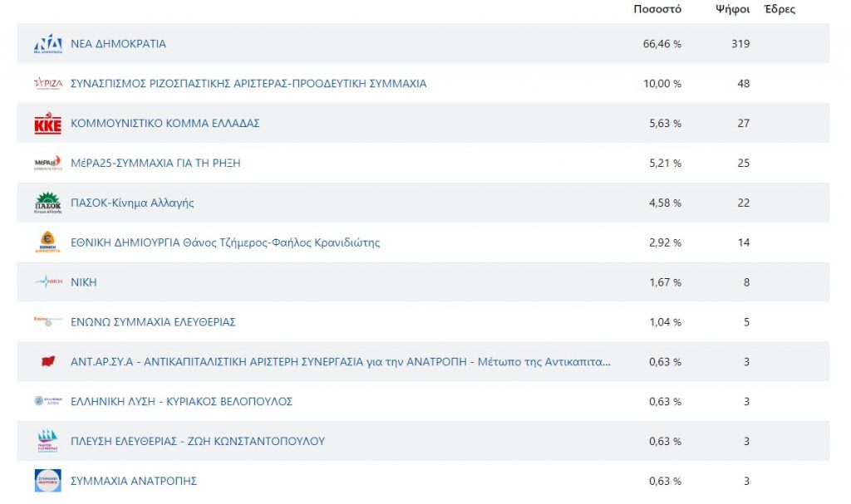This screenshot has height=504, width=851.
Task: Click the 3 votes value for ΑΝΤ.ΑΡ.ΣΥ.Α
Action: coord(747,362)
